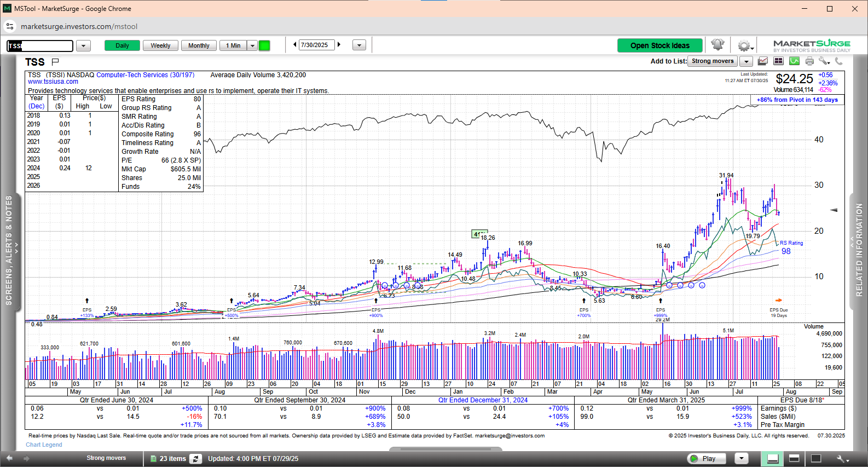Click the $24.25 current price
This screenshot has width=868, height=467.
point(795,79)
